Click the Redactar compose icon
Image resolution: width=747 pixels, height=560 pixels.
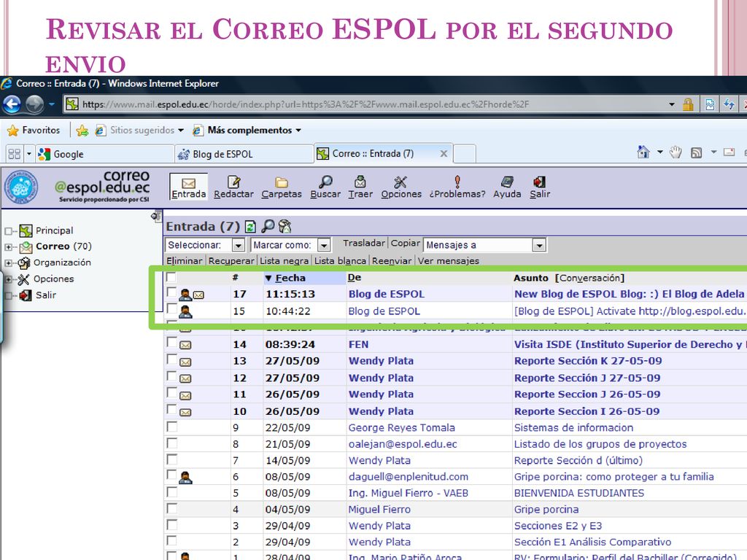pyautogui.click(x=233, y=182)
